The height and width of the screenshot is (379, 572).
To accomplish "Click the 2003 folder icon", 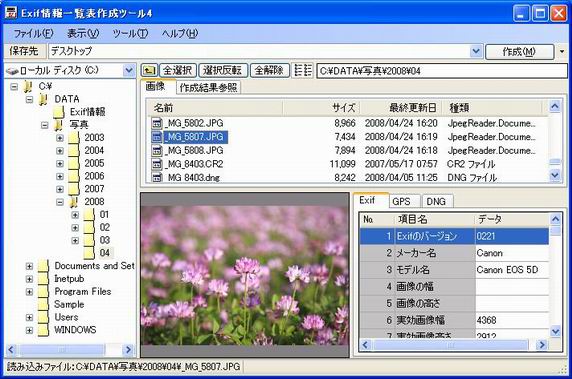I will click(73, 138).
